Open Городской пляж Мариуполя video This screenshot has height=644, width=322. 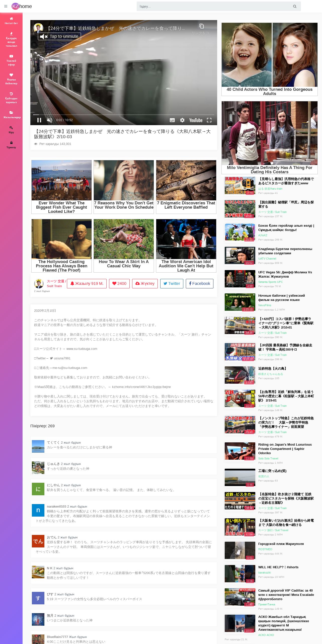281,544
